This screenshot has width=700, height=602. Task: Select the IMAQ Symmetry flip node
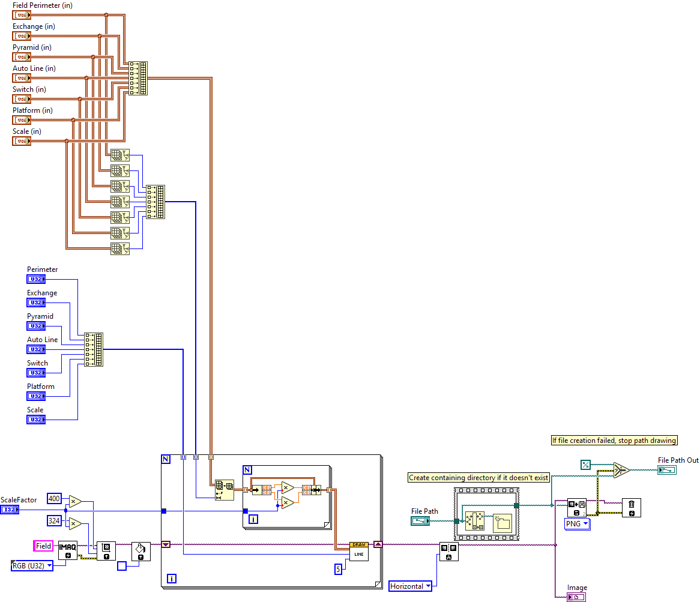click(x=448, y=551)
